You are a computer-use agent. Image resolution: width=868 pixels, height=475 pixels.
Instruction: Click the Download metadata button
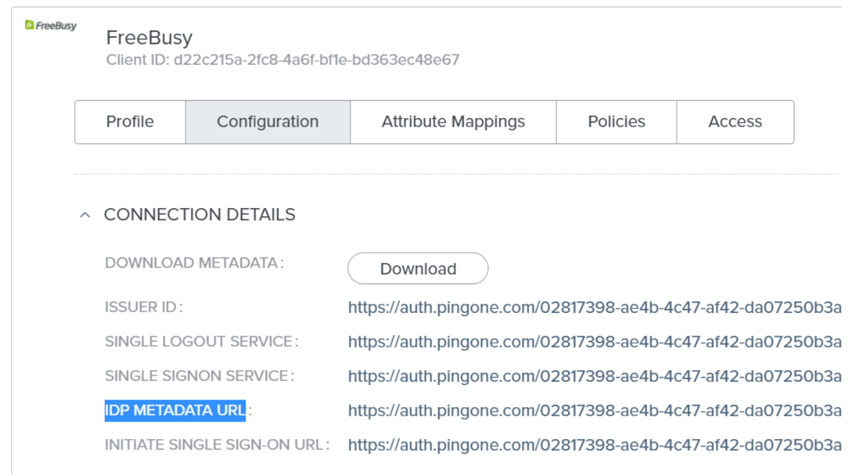418,269
